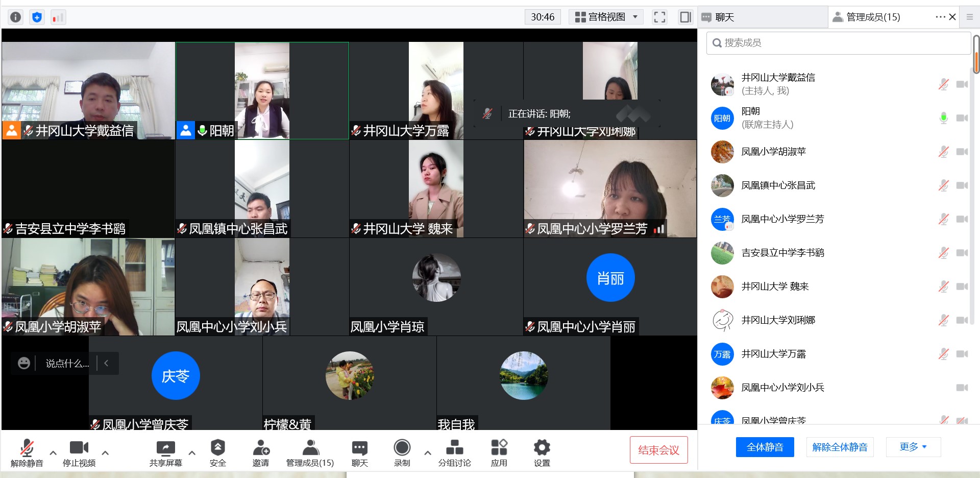Open the 更多 dropdown in members panel
980x478 pixels.
pyautogui.click(x=913, y=447)
